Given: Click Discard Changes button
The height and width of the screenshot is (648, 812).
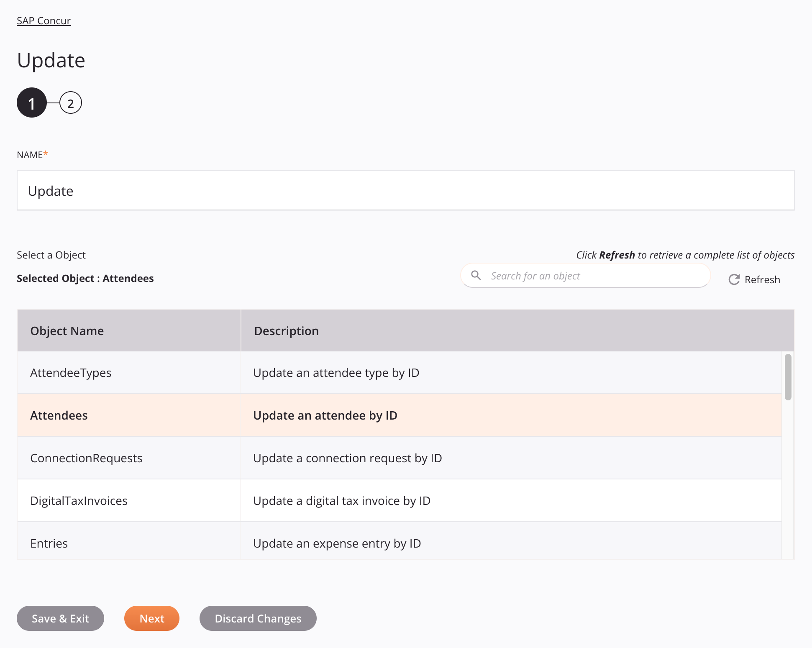Looking at the screenshot, I should pyautogui.click(x=258, y=618).
